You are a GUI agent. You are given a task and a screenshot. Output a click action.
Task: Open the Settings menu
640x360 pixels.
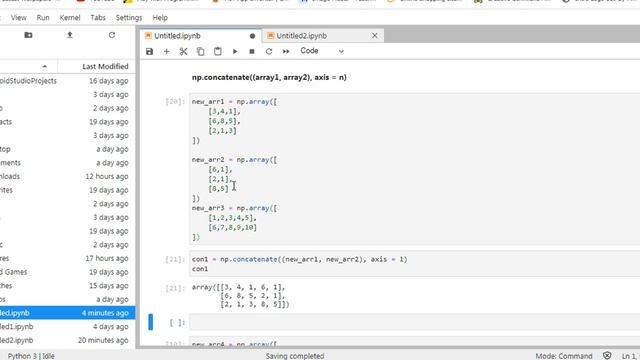tap(129, 18)
